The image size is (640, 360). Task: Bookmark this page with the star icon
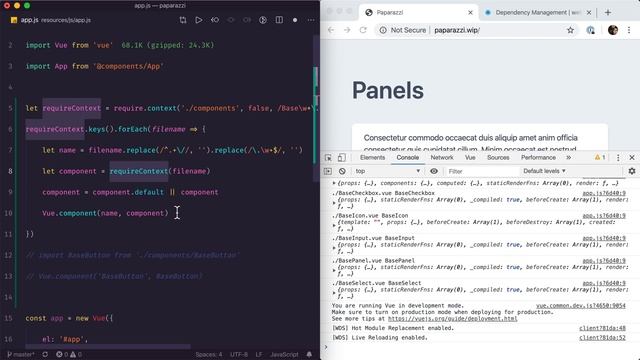570,30
